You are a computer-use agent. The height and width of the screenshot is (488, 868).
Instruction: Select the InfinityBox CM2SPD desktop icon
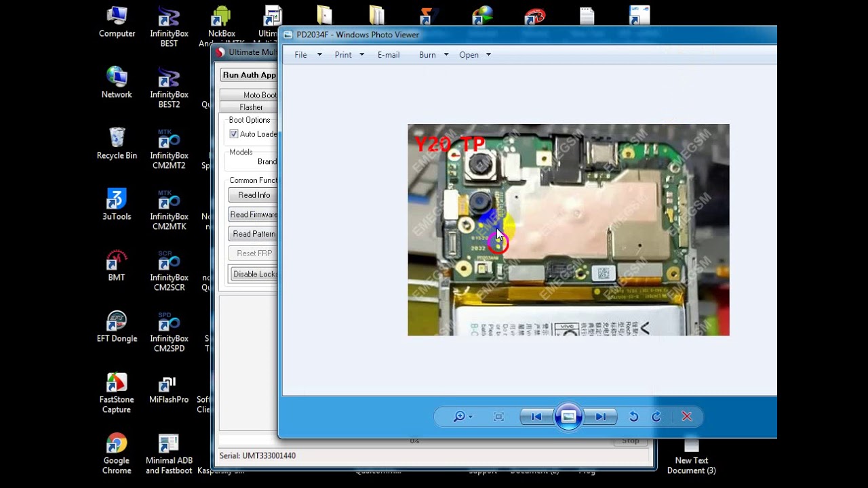click(x=169, y=332)
